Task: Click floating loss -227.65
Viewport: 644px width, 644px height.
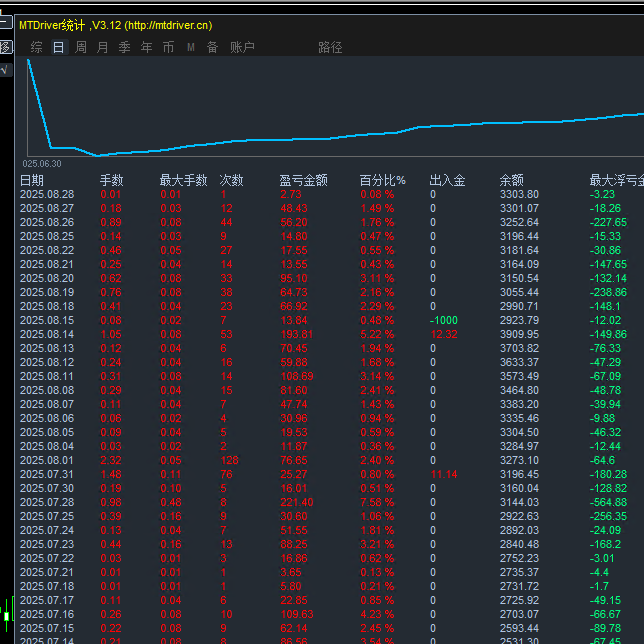Action: [x=608, y=222]
